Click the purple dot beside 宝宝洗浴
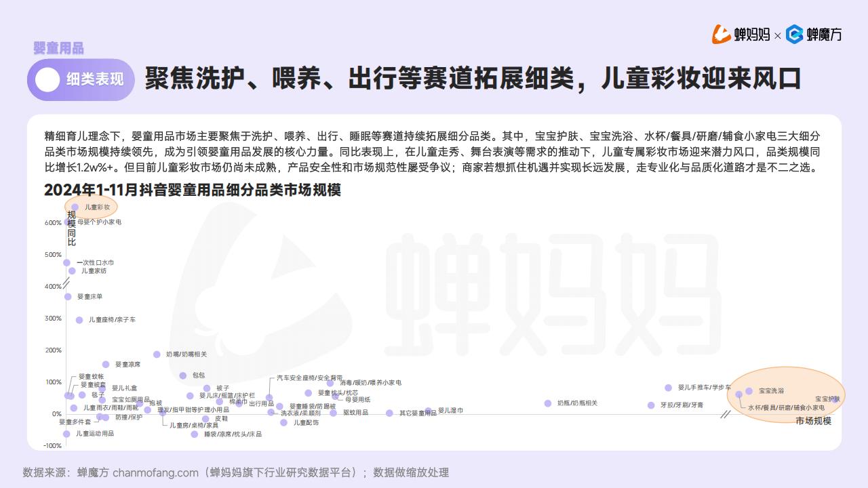This screenshot has height=488, width=868. [749, 391]
